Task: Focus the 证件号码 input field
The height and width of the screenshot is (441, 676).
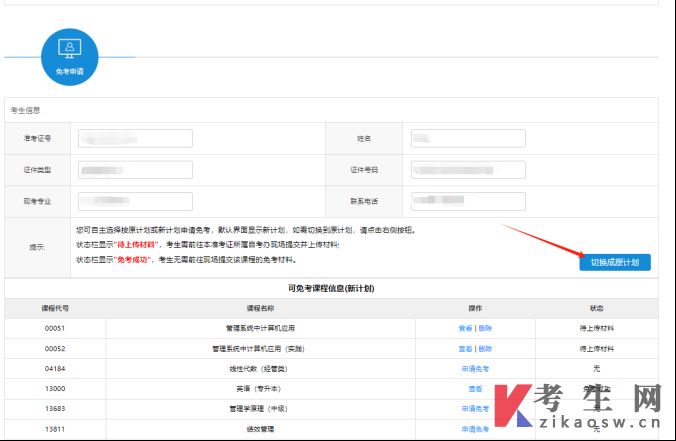Action: click(468, 170)
